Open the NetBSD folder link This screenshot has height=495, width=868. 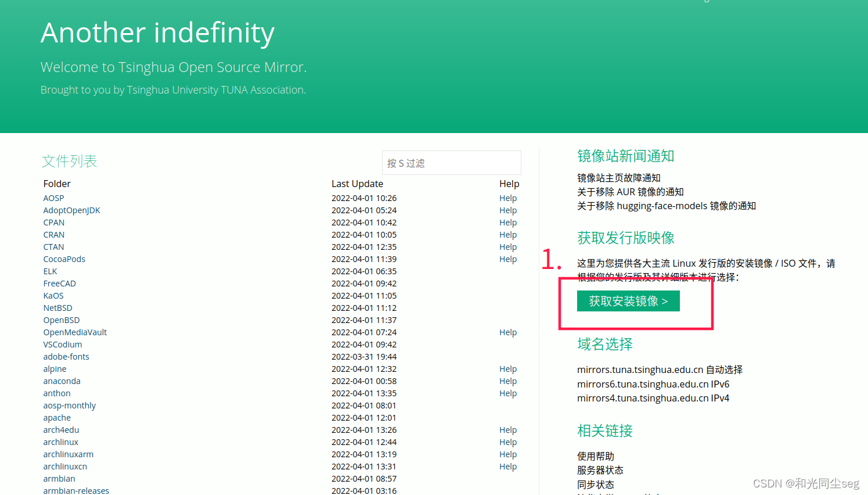(x=57, y=308)
